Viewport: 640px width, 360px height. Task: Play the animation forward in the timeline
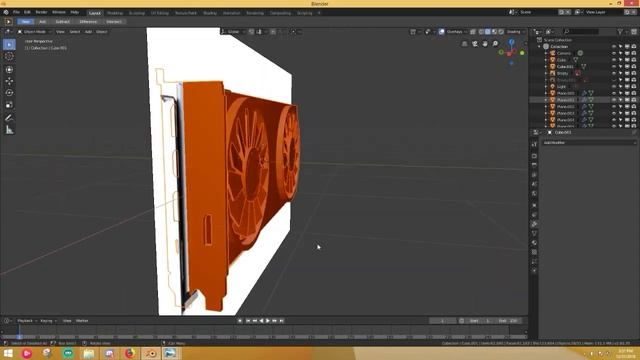click(x=268, y=321)
